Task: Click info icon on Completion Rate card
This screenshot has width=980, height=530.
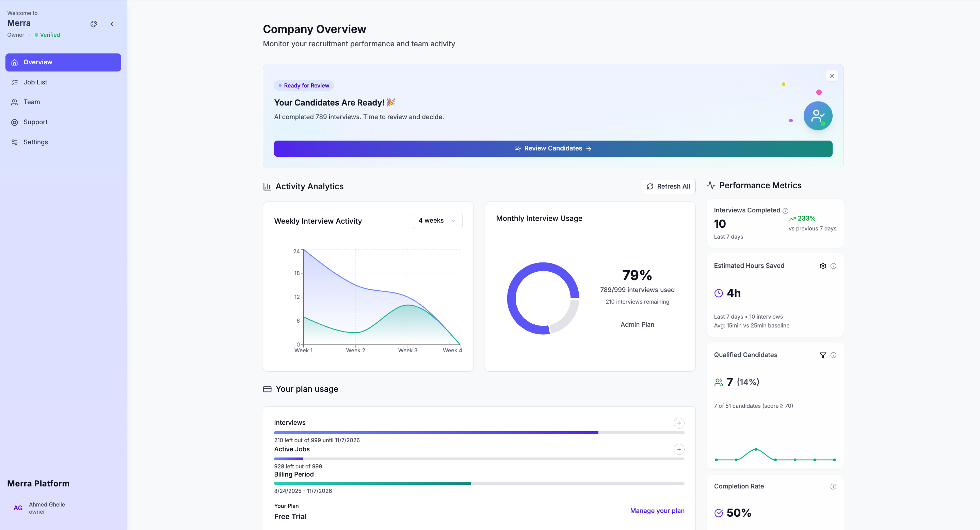Action: pyautogui.click(x=833, y=487)
